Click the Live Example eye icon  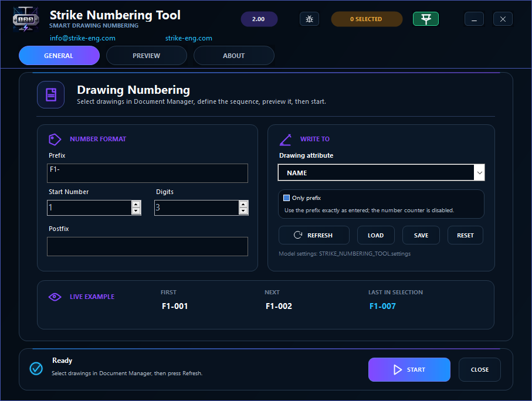[x=55, y=297]
